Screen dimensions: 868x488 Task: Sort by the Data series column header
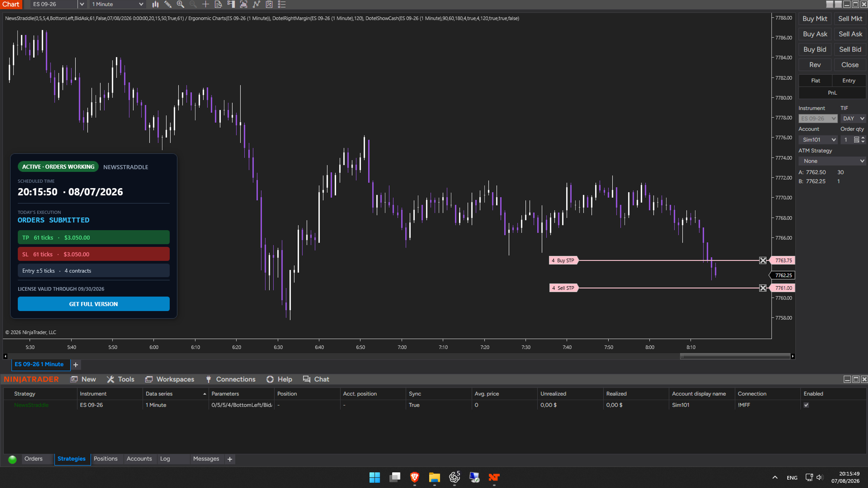click(x=175, y=393)
